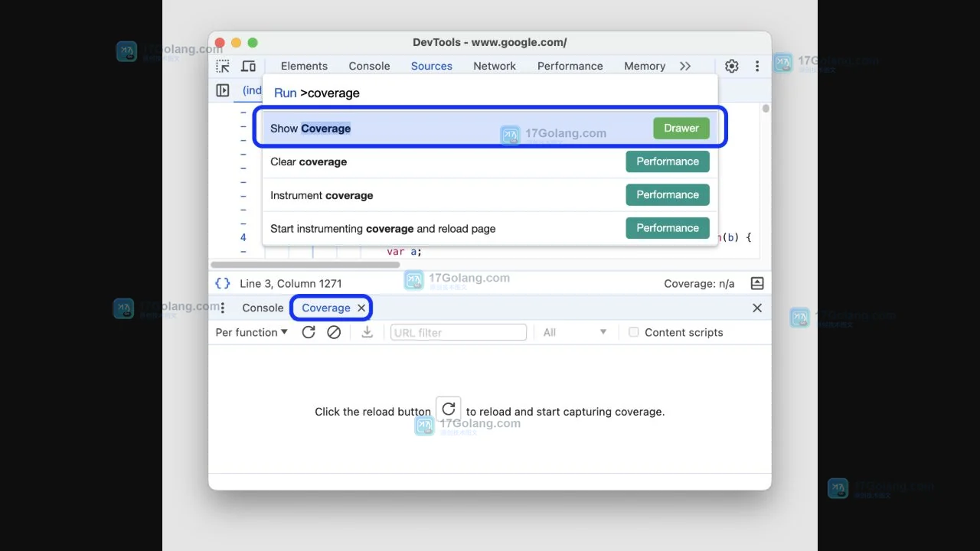Close the Coverage drawer tab
The height and width of the screenshot is (551, 980).
coord(361,308)
